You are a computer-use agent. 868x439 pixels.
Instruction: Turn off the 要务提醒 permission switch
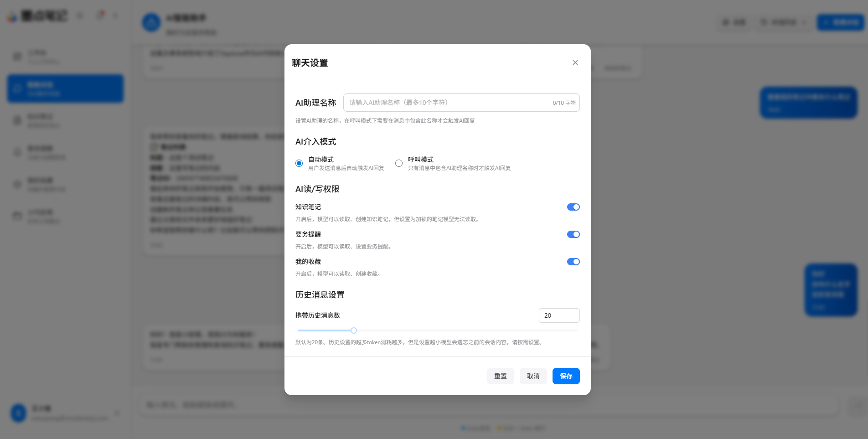(573, 234)
